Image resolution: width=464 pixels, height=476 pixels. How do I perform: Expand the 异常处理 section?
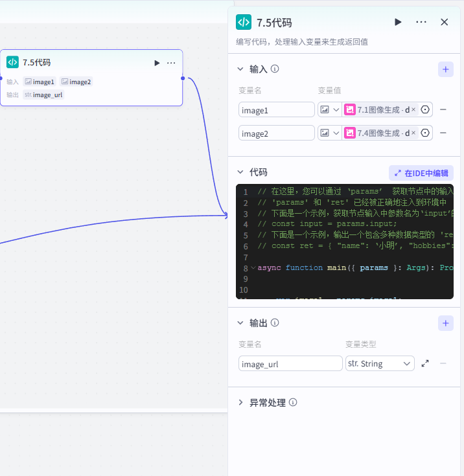240,403
